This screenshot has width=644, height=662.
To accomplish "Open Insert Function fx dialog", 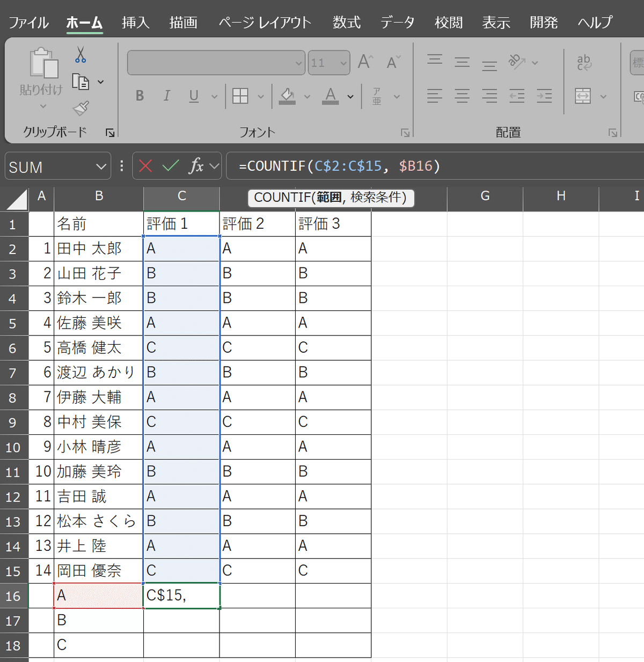I will click(x=196, y=165).
